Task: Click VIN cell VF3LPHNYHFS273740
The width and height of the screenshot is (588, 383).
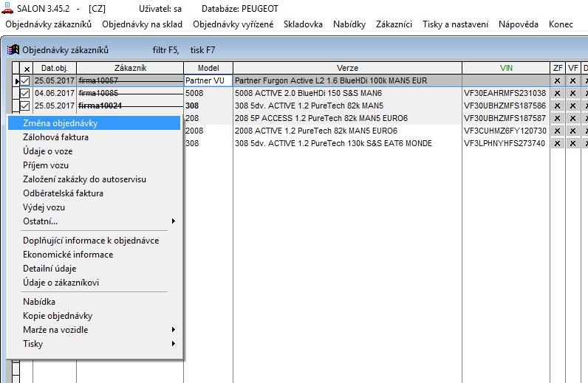Action: click(x=506, y=143)
